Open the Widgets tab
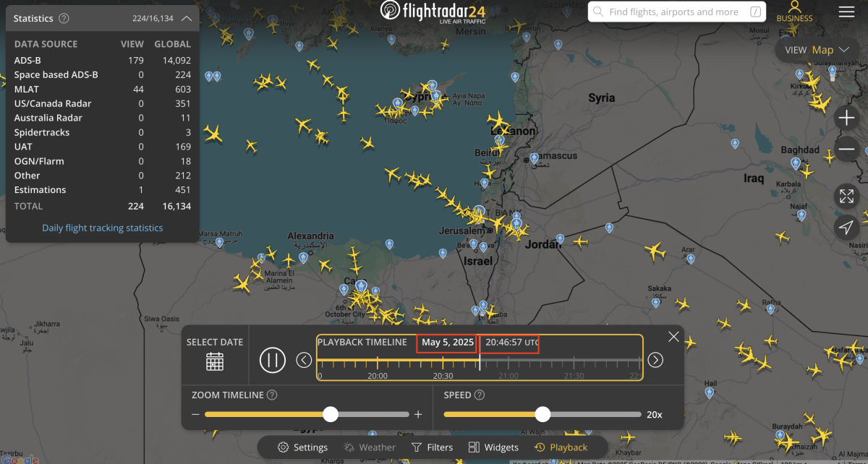This screenshot has height=464, width=868. click(x=493, y=447)
